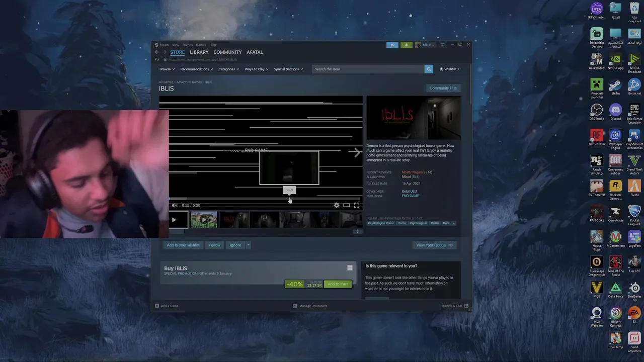
Task: Open Sons Of The Forest shortcut
Action: [615, 266]
